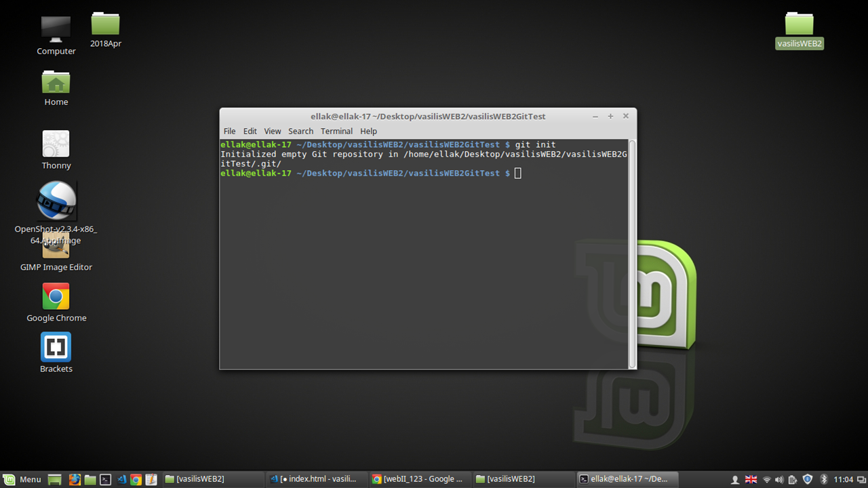Click the window quick-list icon beside clock
The image size is (868, 488).
[861, 479]
